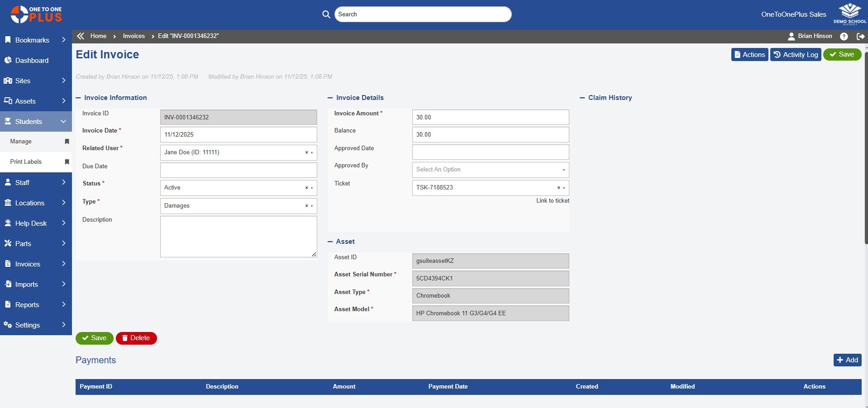Viewport: 868px width, 408px height.
Task: Collapse the Invoice Information section
Action: [x=78, y=98]
